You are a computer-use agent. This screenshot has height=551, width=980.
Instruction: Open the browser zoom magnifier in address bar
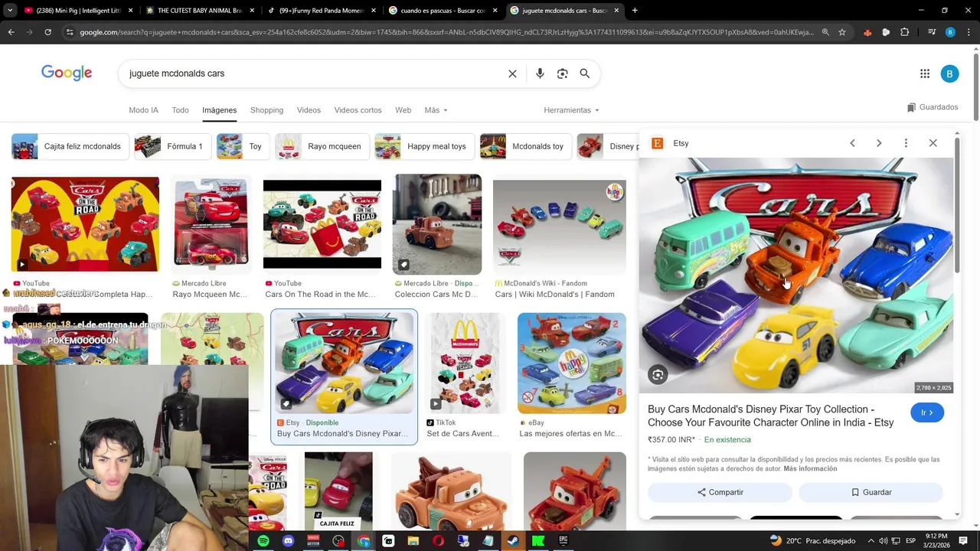[825, 32]
